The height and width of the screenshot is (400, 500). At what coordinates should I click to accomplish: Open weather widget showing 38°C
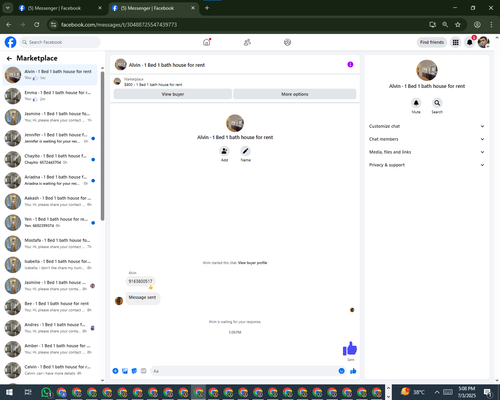[x=413, y=392]
